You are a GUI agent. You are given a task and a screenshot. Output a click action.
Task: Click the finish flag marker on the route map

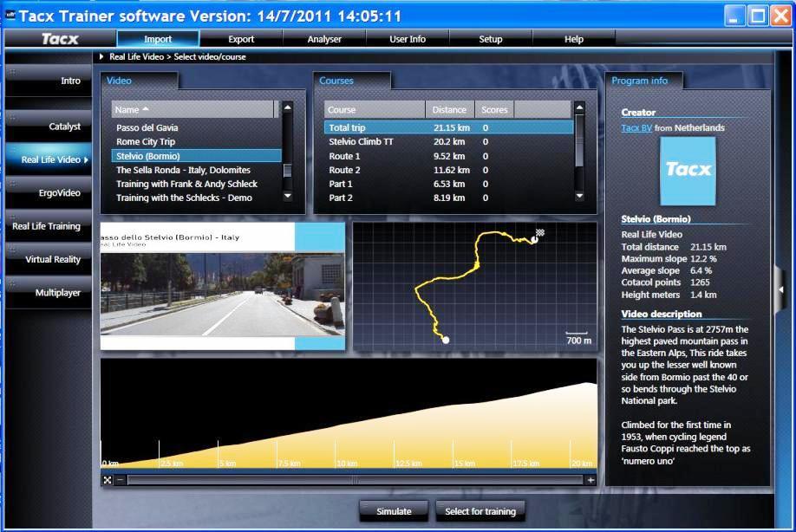(x=539, y=233)
